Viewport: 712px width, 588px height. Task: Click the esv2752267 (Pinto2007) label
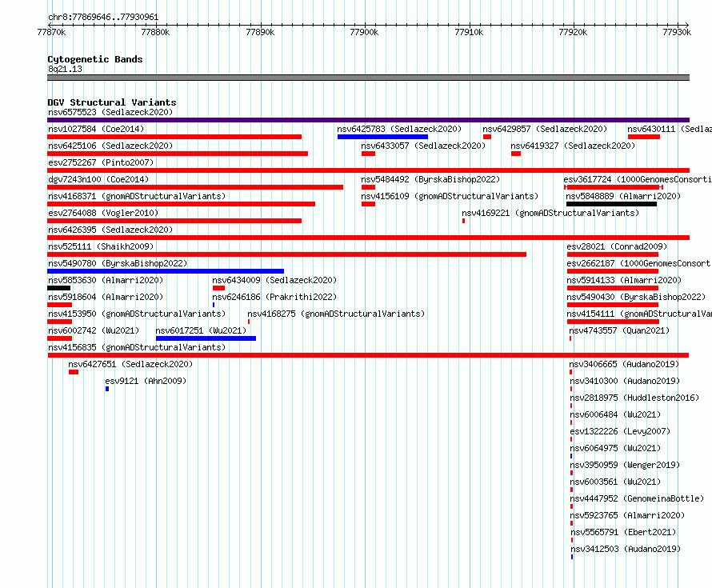coord(101,162)
